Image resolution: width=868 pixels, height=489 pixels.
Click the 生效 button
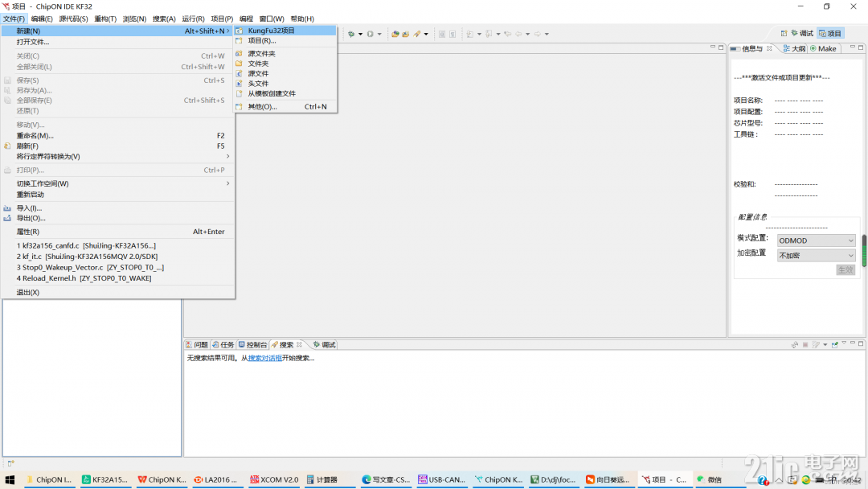[x=845, y=269]
